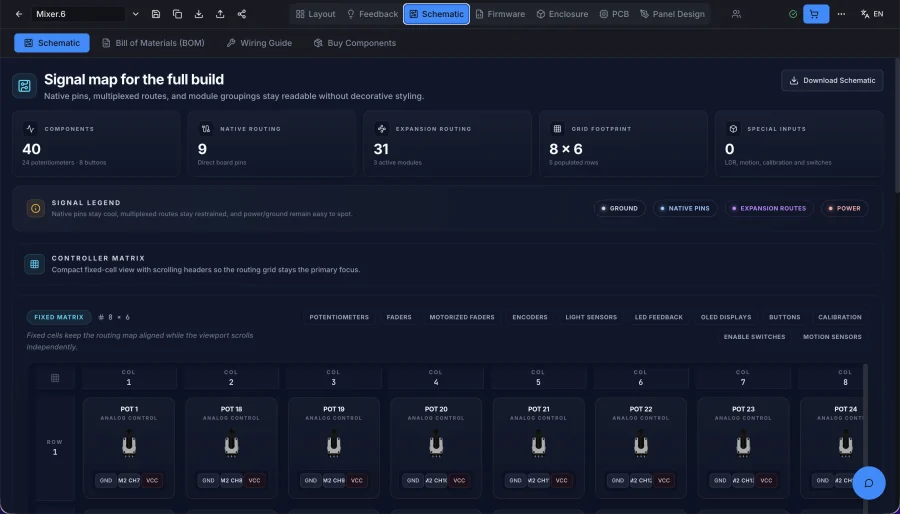Toggle the Potentiometers filter chip
This screenshot has width=900, height=514.
[339, 317]
